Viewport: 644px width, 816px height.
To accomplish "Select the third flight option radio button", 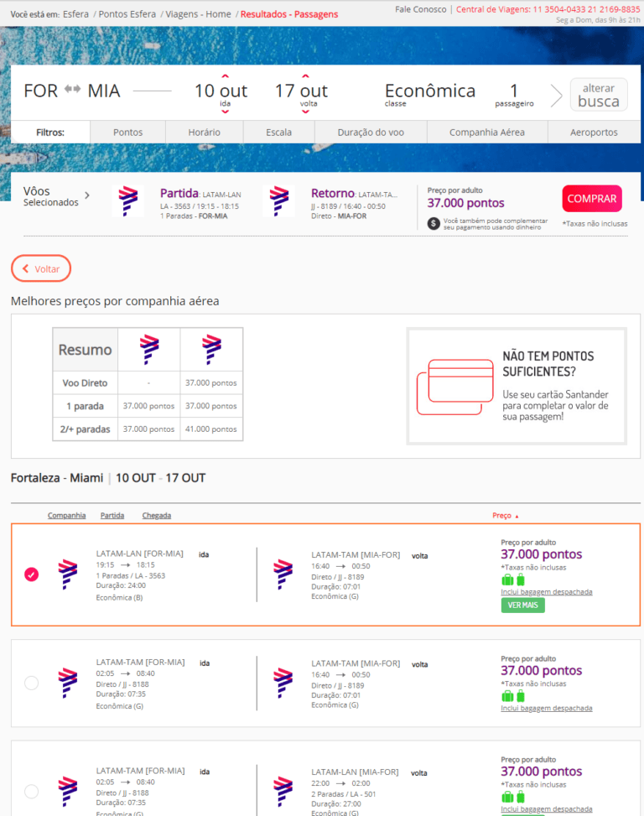I will point(32,790).
